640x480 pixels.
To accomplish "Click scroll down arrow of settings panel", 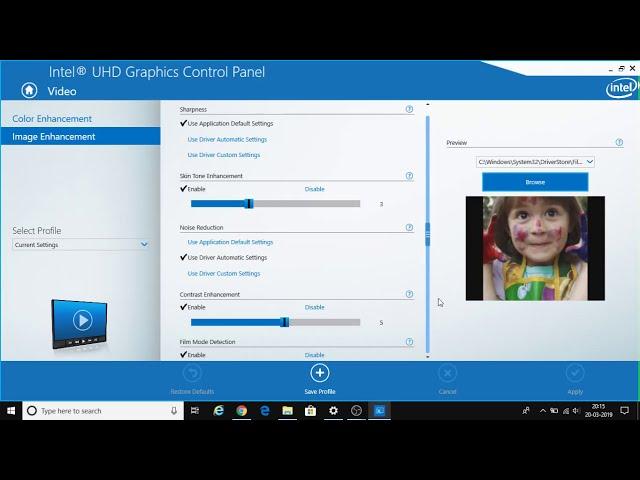I will tap(427, 357).
